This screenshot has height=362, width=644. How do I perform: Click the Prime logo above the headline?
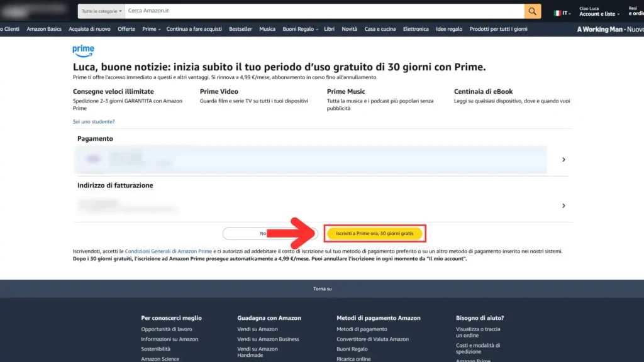(83, 51)
